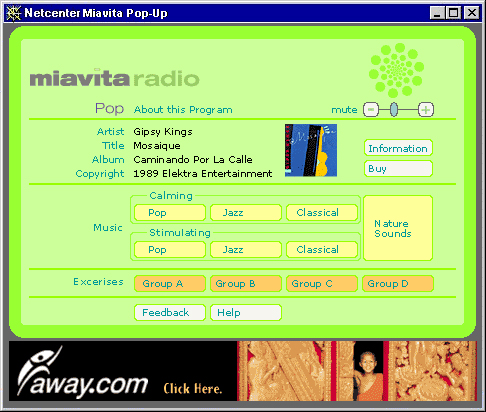Open exercises Group D
This screenshot has width=486, height=412.
tap(398, 284)
